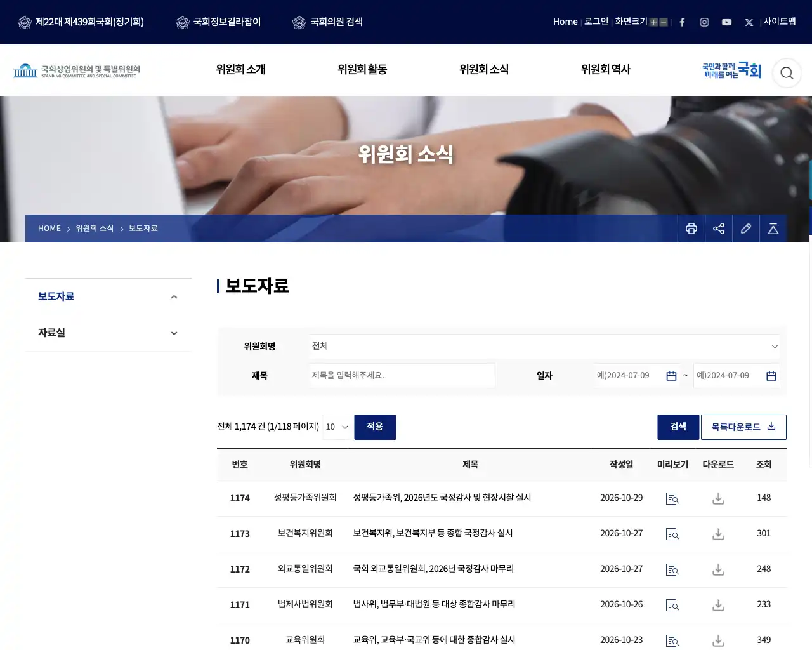812x650 pixels.
Task: Preview the row 1174 press release
Action: (672, 499)
